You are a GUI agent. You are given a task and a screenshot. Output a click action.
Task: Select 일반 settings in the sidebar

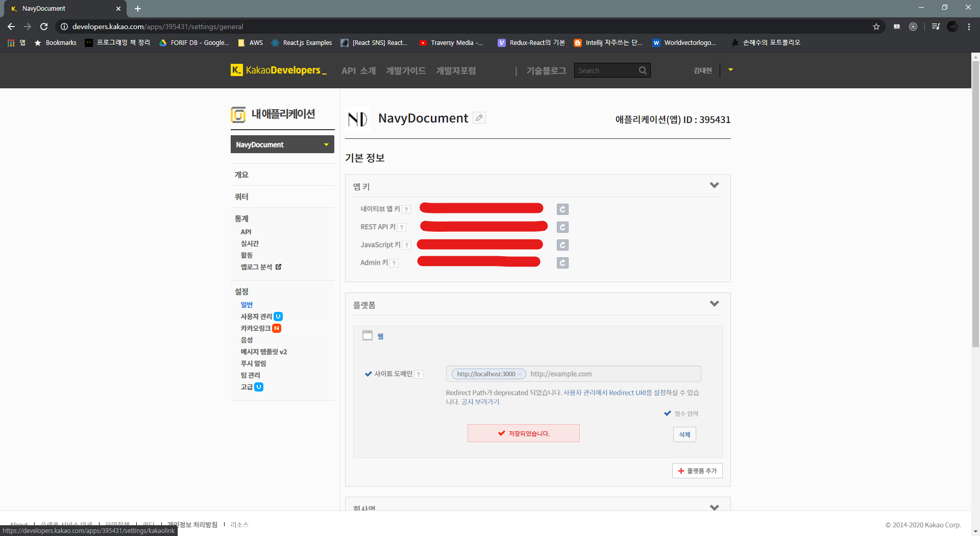click(247, 305)
